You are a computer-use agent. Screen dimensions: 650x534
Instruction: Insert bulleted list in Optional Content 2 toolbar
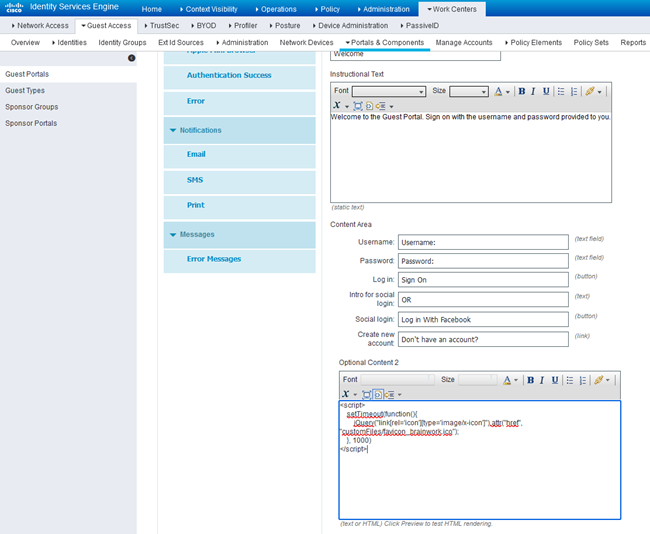570,380
